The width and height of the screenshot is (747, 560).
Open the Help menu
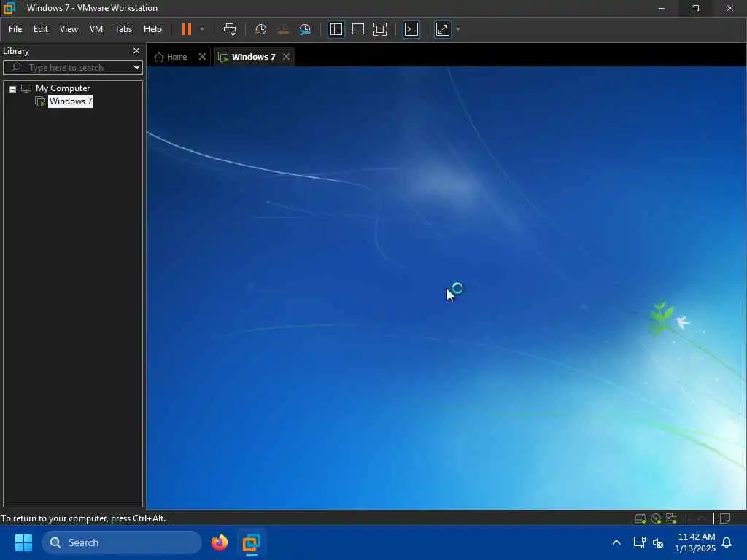[x=152, y=29]
